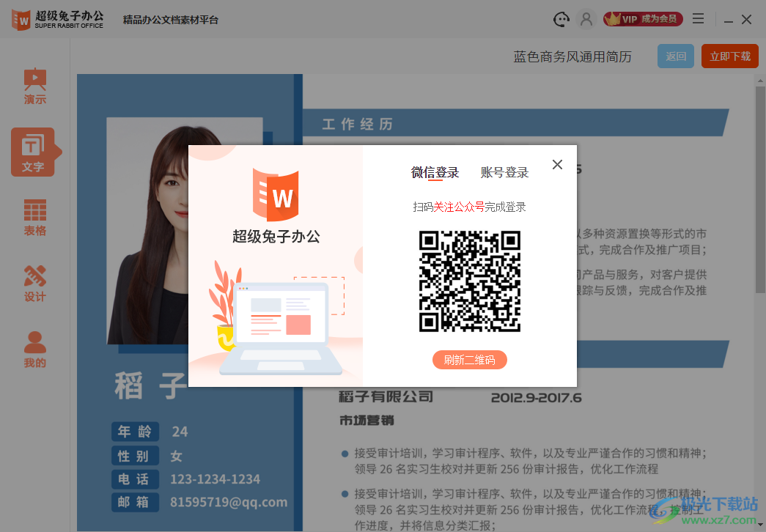Screen dimensions: 766x532
Task: Click the 返回 back button
Action: (x=675, y=56)
